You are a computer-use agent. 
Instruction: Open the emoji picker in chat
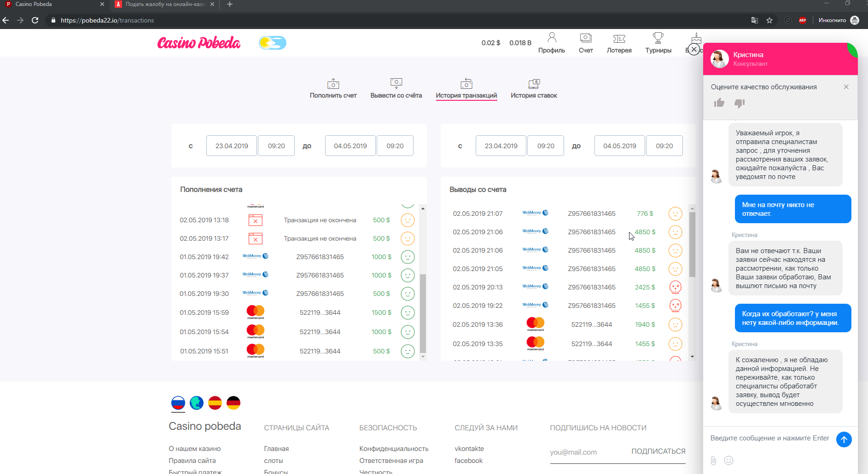coord(728,460)
